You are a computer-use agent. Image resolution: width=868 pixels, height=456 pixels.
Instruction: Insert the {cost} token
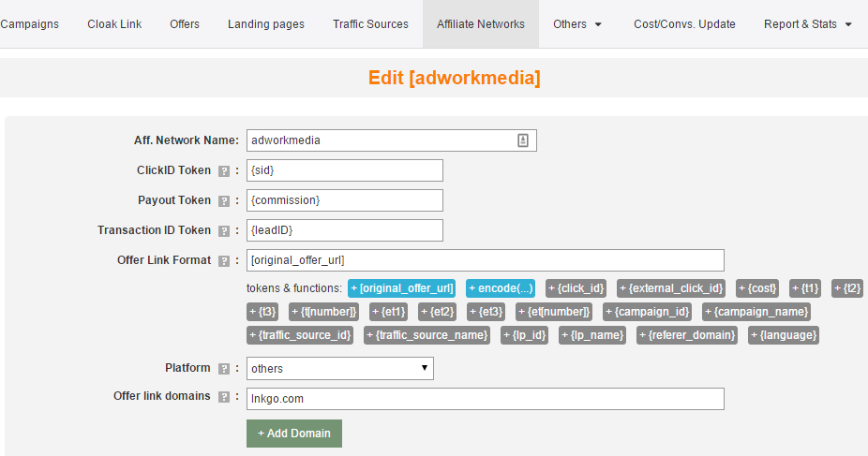tap(757, 288)
